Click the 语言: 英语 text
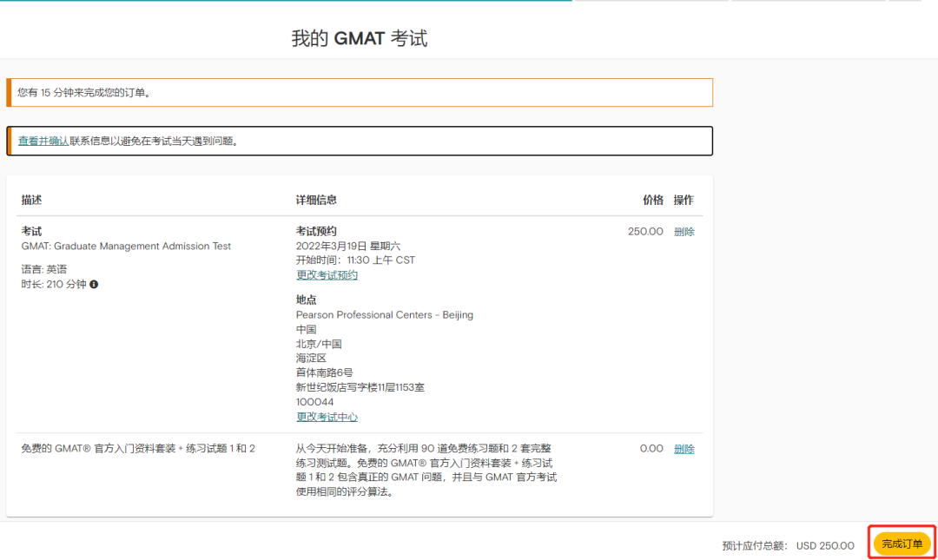This screenshot has height=560, width=938. click(x=44, y=269)
